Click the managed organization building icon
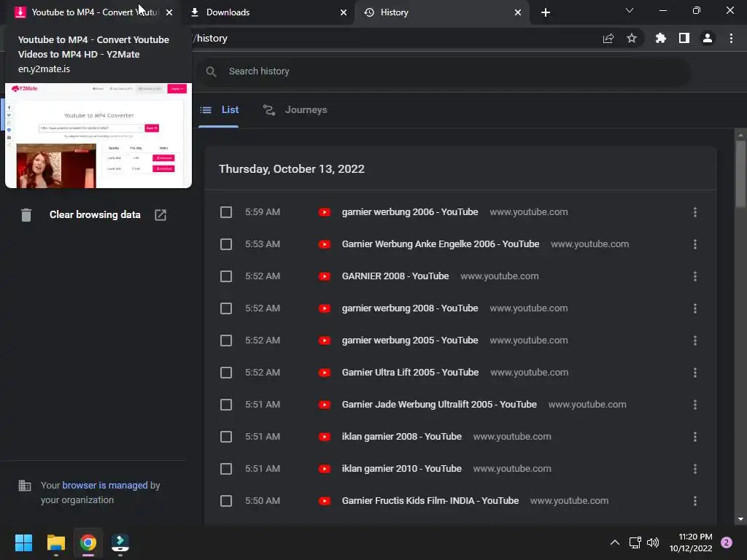 (x=25, y=486)
